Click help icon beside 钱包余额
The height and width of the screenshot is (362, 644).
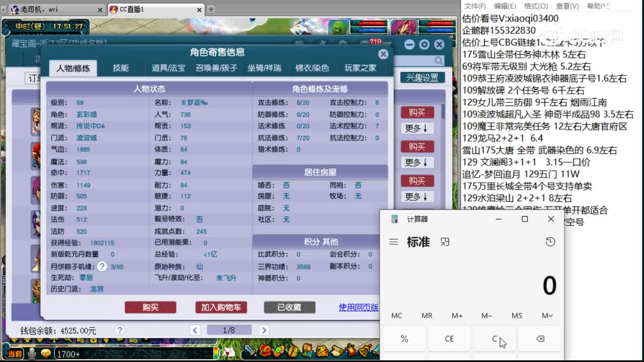[x=119, y=330]
